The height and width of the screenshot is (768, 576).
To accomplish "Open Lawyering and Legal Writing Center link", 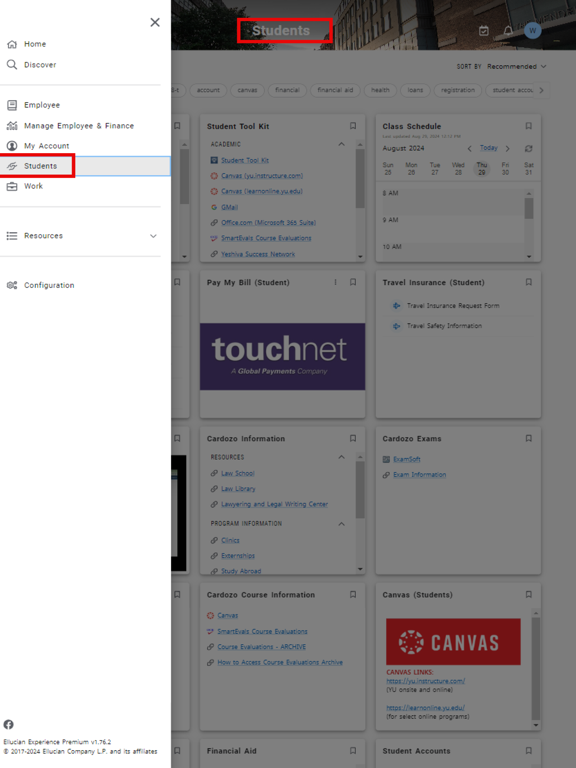I will point(274,504).
